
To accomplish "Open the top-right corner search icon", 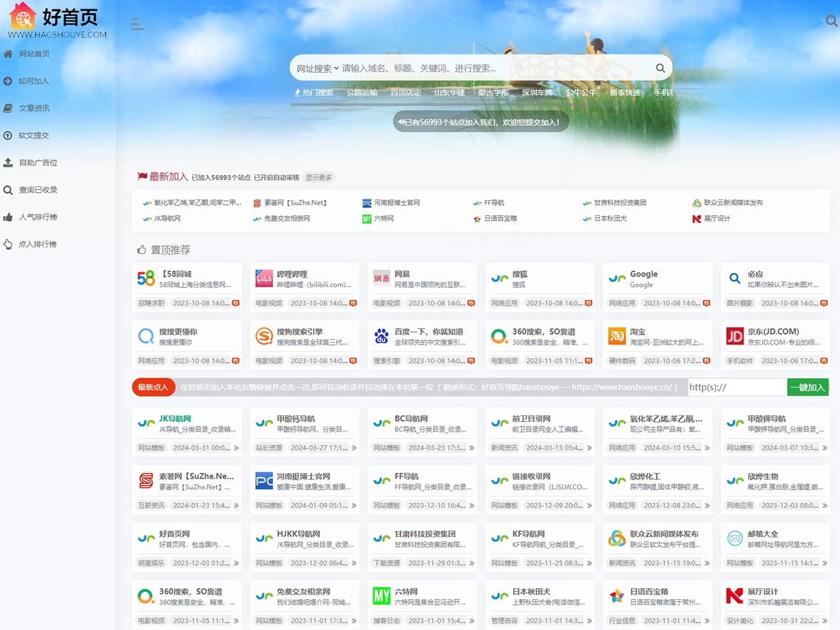I will click(831, 21).
